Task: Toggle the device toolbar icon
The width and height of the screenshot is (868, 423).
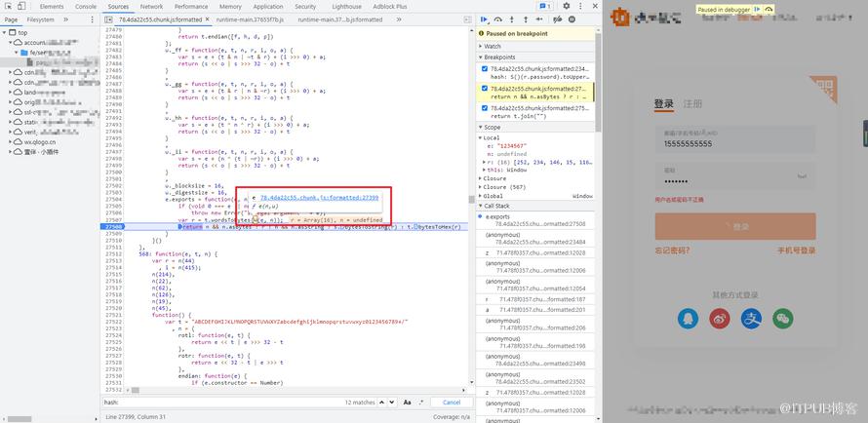Action: click(21, 6)
